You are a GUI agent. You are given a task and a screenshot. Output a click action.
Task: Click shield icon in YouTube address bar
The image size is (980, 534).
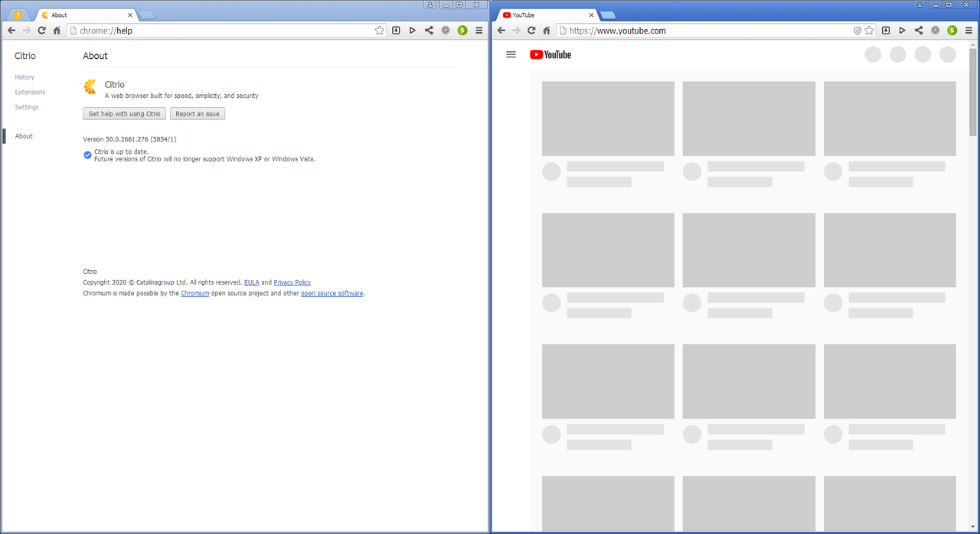(857, 31)
